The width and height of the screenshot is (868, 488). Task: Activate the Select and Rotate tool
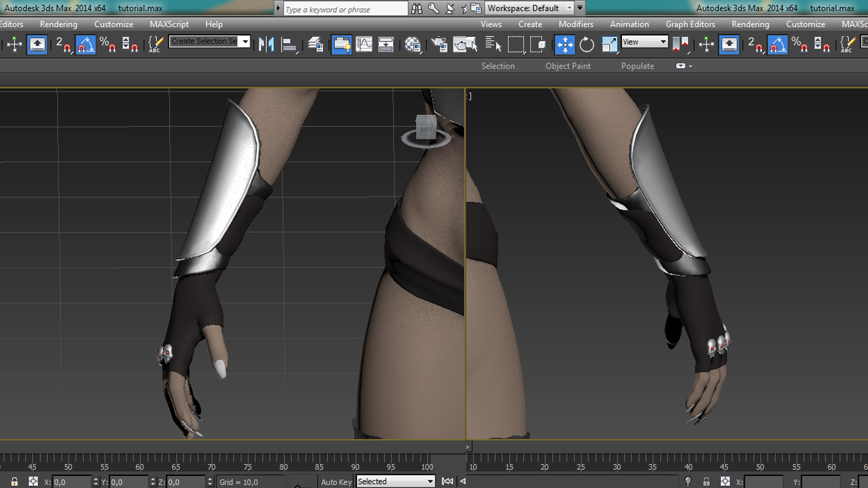click(587, 44)
